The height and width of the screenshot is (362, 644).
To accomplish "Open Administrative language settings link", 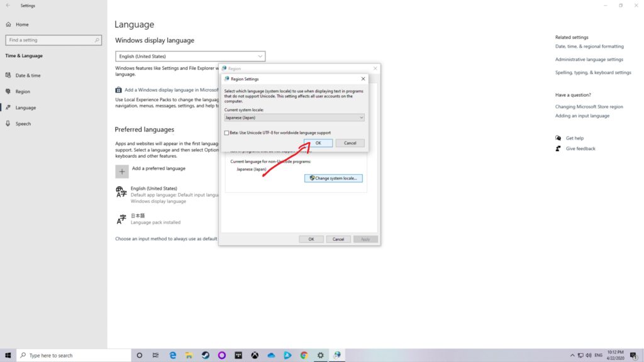I will pyautogui.click(x=589, y=60).
